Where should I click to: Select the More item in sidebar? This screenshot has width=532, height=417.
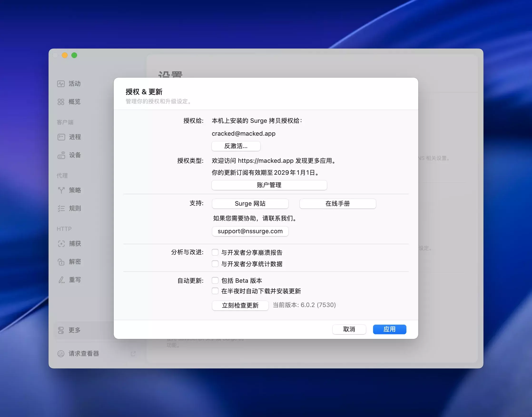coord(74,330)
